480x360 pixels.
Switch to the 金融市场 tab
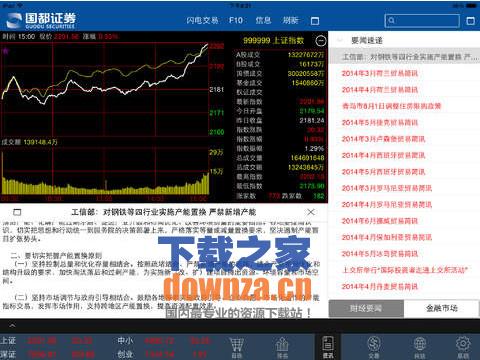point(441,308)
